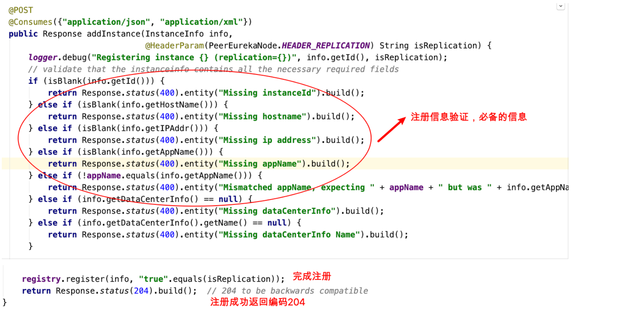Collapse the code block with the chevron toggle
Image resolution: width=644 pixels, height=311 pixels.
pos(560,6)
